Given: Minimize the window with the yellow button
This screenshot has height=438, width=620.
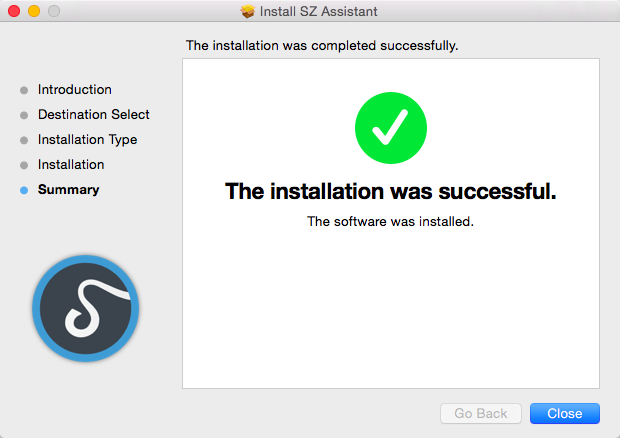Looking at the screenshot, I should coord(34,11).
